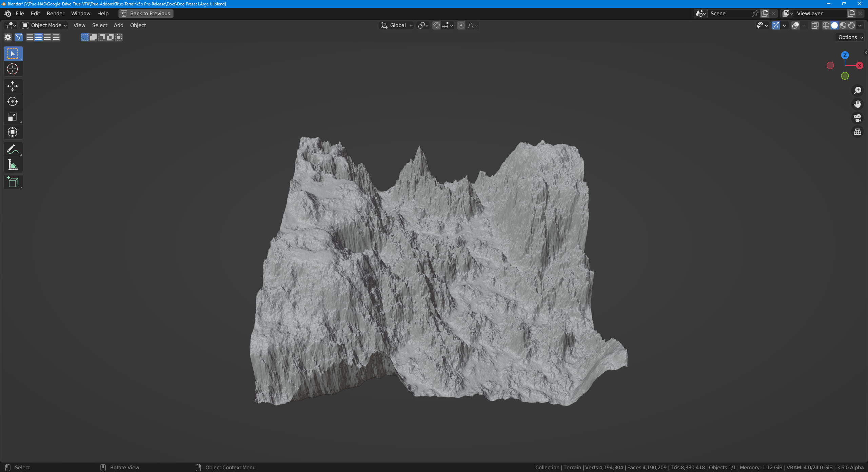This screenshot has width=868, height=472.
Task: Toggle perspective/orthographic grid view icon
Action: click(x=857, y=132)
